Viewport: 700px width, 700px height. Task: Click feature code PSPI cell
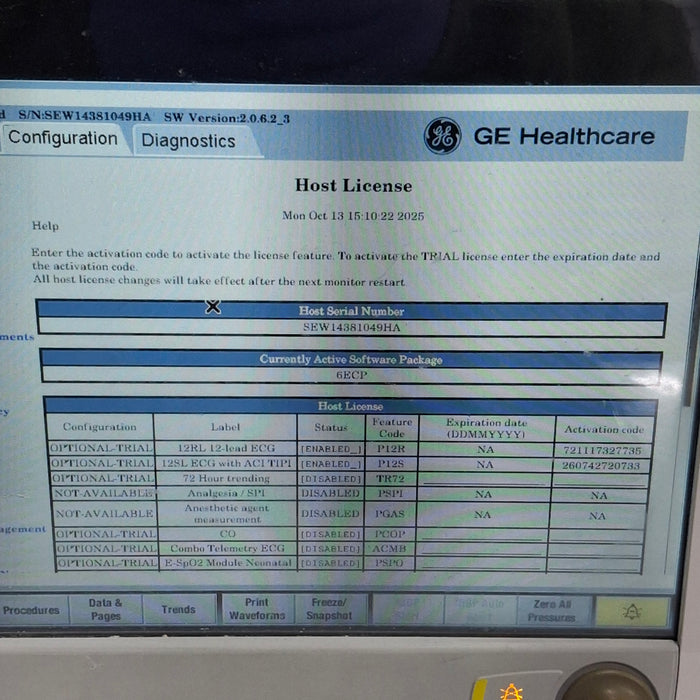pyautogui.click(x=390, y=494)
